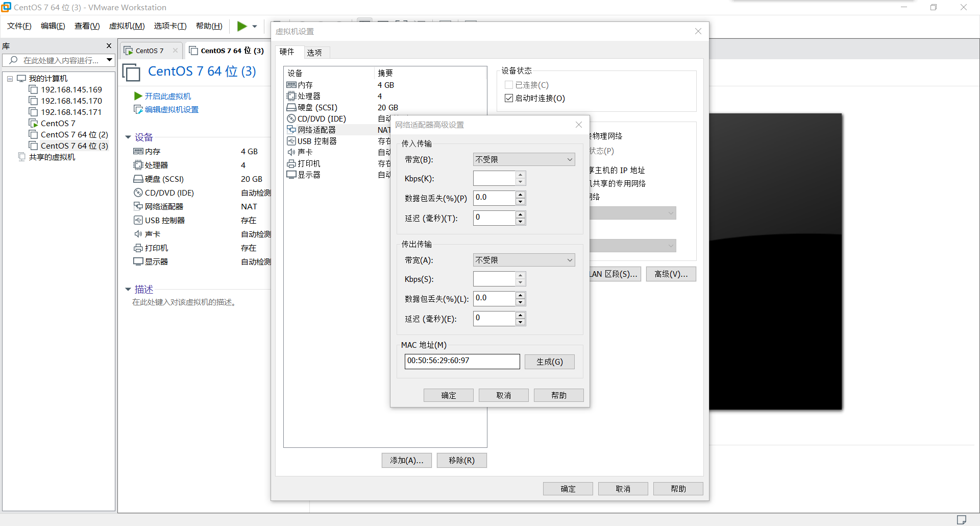
Task: Click the MAC 地址 input field
Action: click(462, 362)
